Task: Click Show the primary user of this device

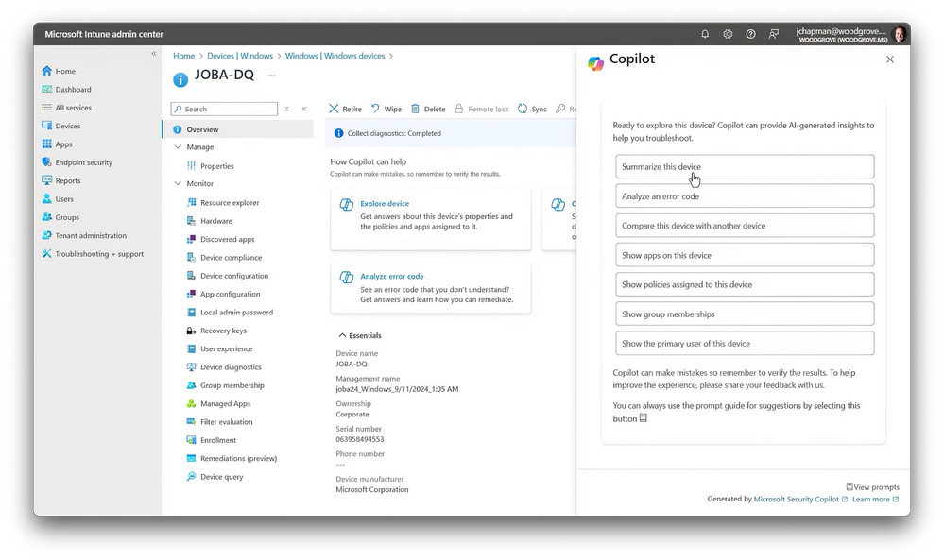Action: tap(745, 344)
